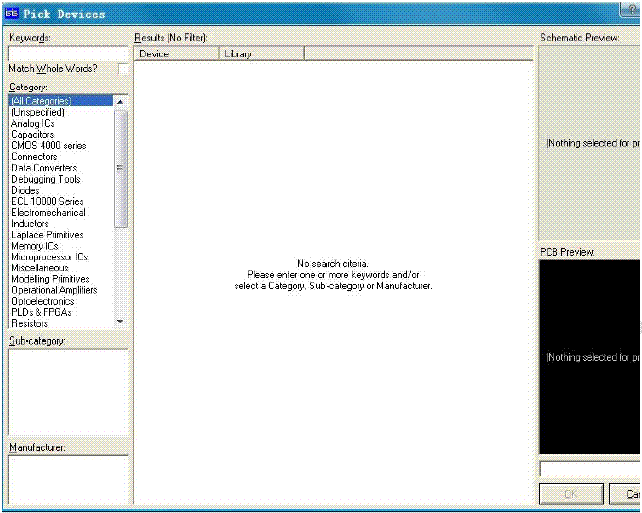Sort results by Library column header
642x513 pixels.
click(x=262, y=53)
